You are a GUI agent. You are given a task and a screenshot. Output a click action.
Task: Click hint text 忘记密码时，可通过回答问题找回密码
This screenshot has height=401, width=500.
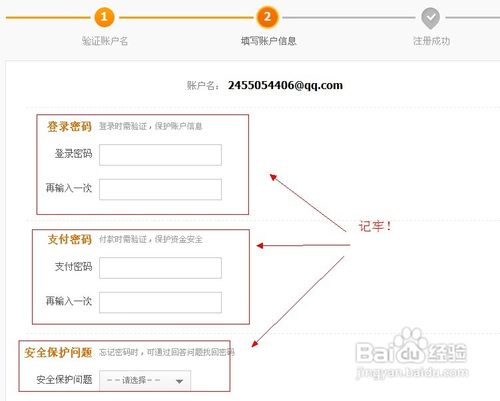click(x=167, y=352)
